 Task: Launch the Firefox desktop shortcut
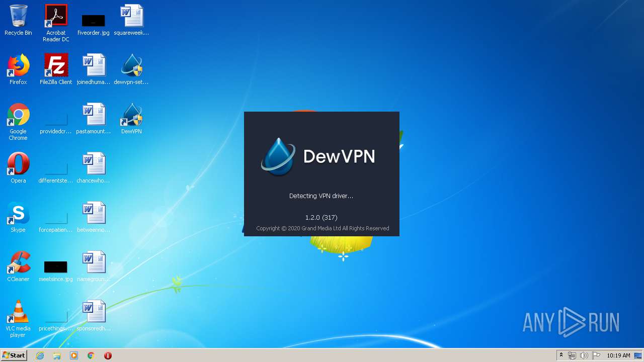tap(18, 69)
